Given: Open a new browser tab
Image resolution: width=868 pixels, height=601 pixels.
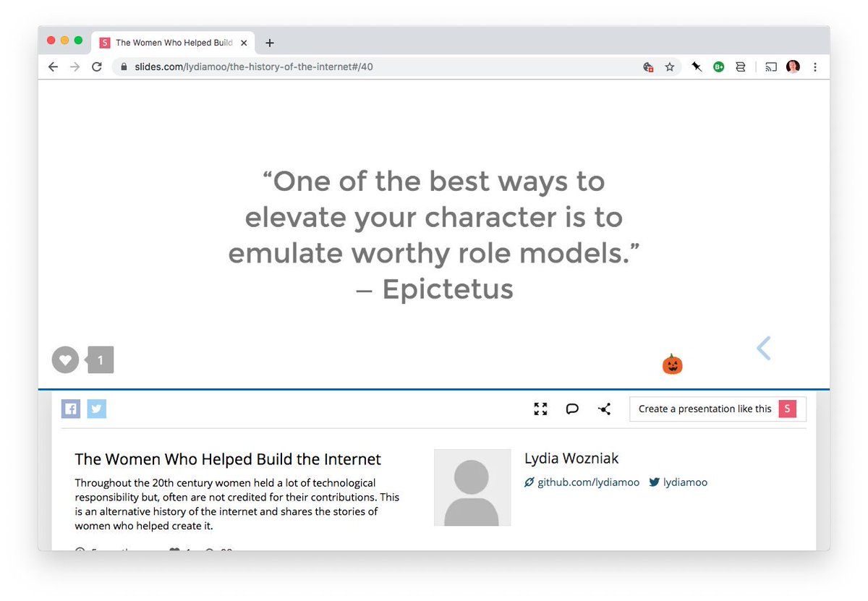Looking at the screenshot, I should point(270,43).
